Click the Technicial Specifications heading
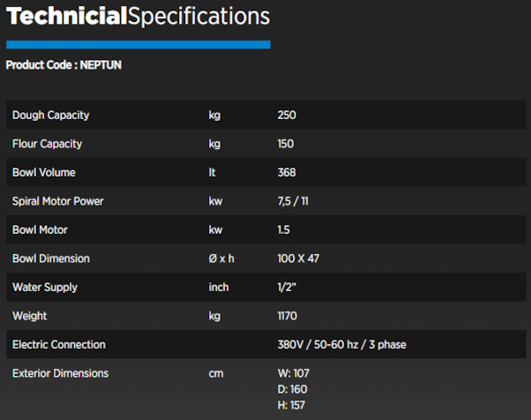This screenshot has width=531, height=420. coord(138,17)
